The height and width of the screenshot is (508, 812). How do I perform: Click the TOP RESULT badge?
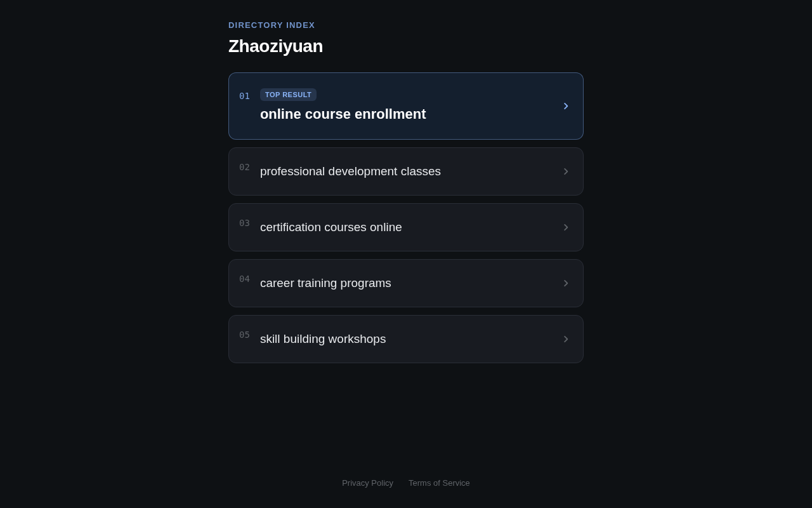pyautogui.click(x=288, y=95)
